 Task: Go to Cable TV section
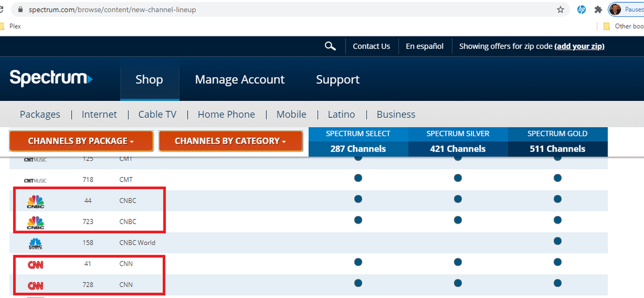[157, 114]
